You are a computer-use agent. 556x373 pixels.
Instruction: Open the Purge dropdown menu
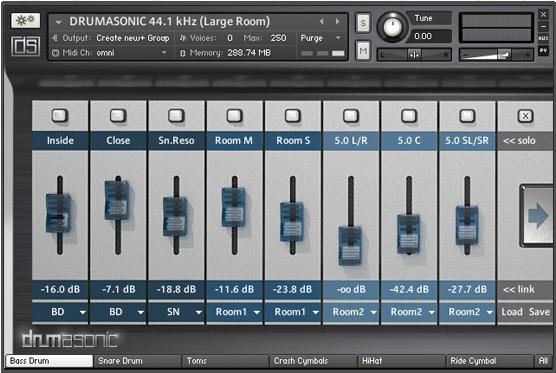click(321, 38)
